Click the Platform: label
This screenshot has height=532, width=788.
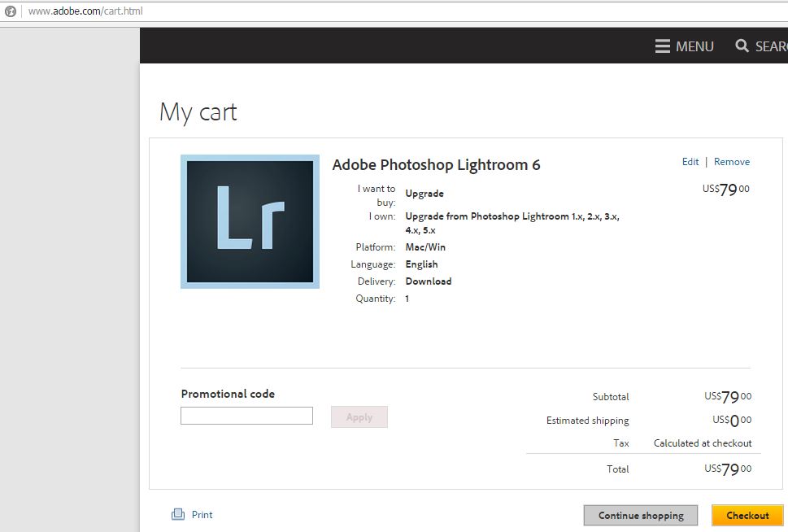click(376, 247)
